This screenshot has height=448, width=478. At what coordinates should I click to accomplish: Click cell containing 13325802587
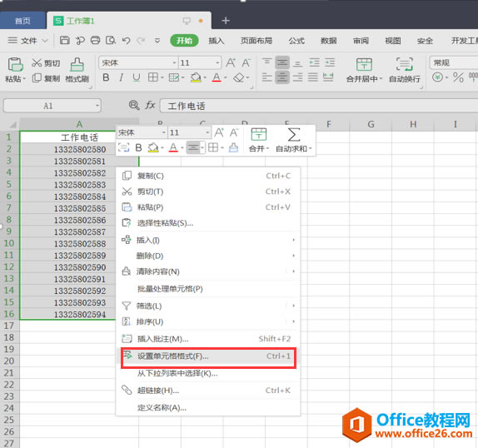point(80,231)
